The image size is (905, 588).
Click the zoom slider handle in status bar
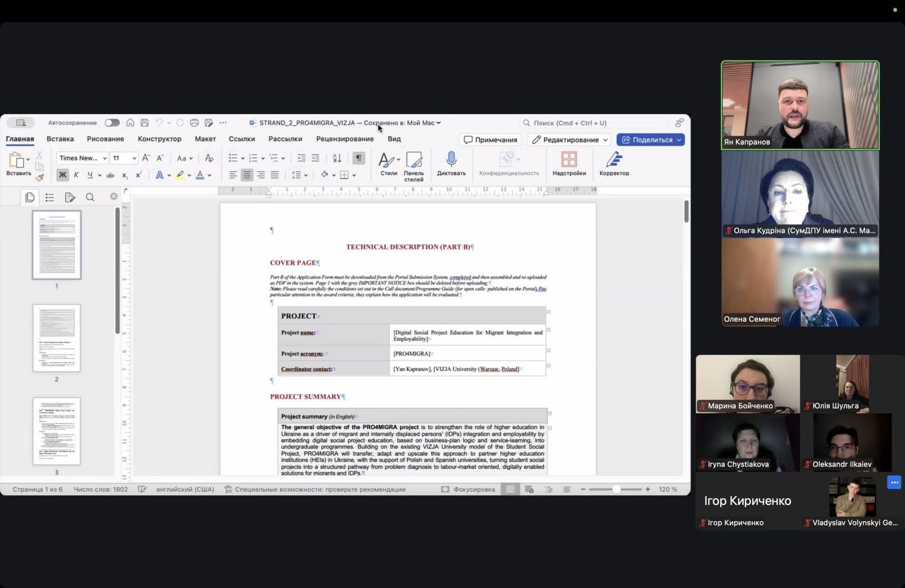(x=616, y=490)
